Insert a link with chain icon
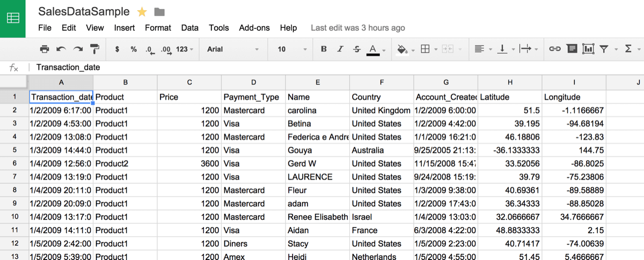Screen dimensions: 644x260 click(x=555, y=49)
